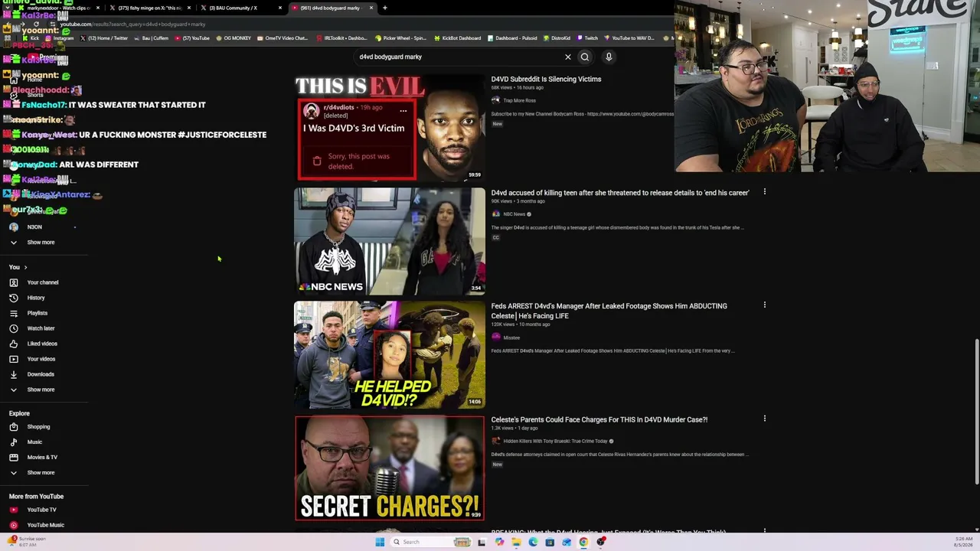Open the YouTube Music icon

click(13, 525)
